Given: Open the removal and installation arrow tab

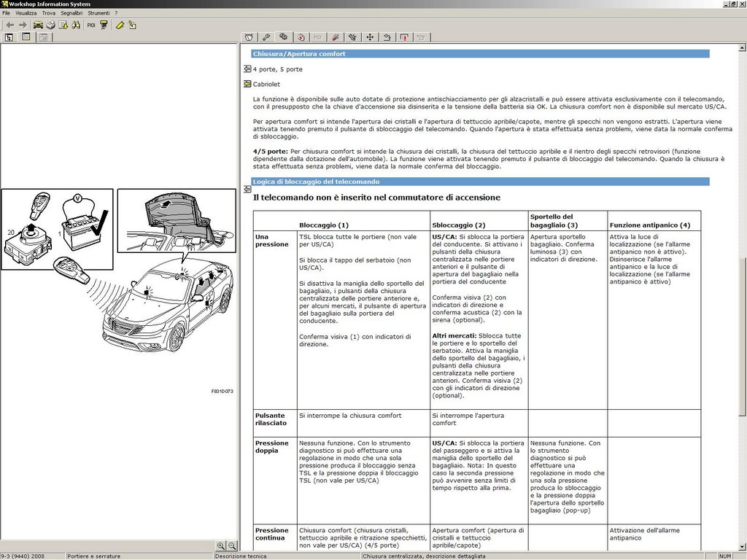Looking at the screenshot, I should click(387, 37).
